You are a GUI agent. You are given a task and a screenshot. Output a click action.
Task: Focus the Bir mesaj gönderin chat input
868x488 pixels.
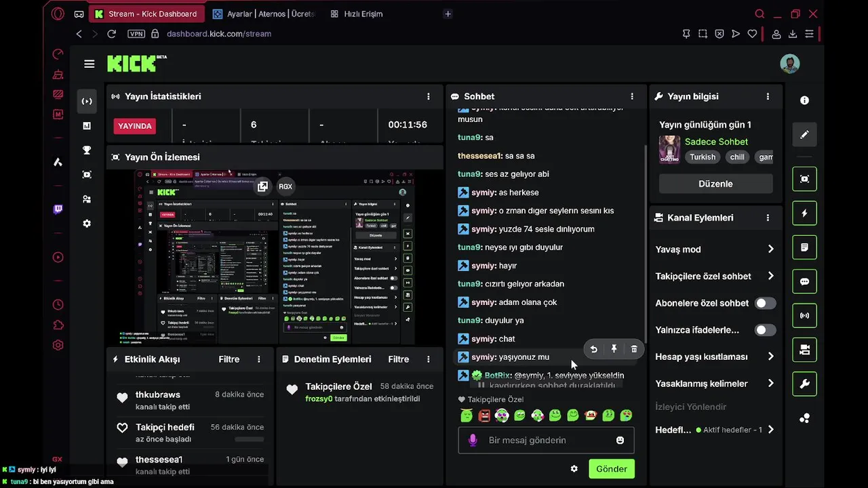click(546, 441)
